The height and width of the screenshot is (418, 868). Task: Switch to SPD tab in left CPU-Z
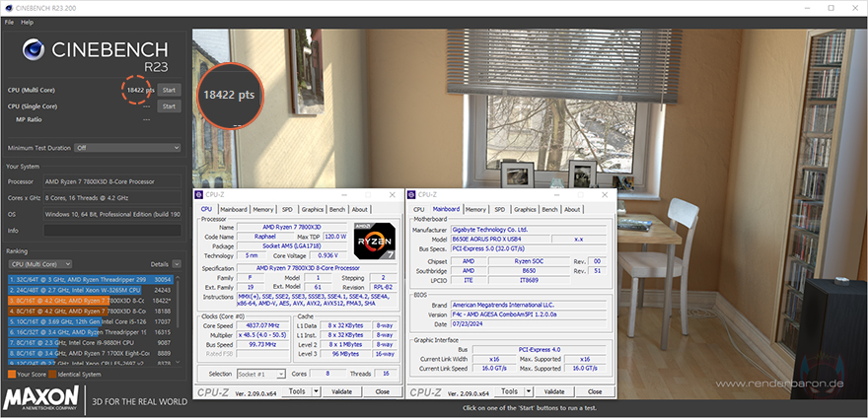287,209
